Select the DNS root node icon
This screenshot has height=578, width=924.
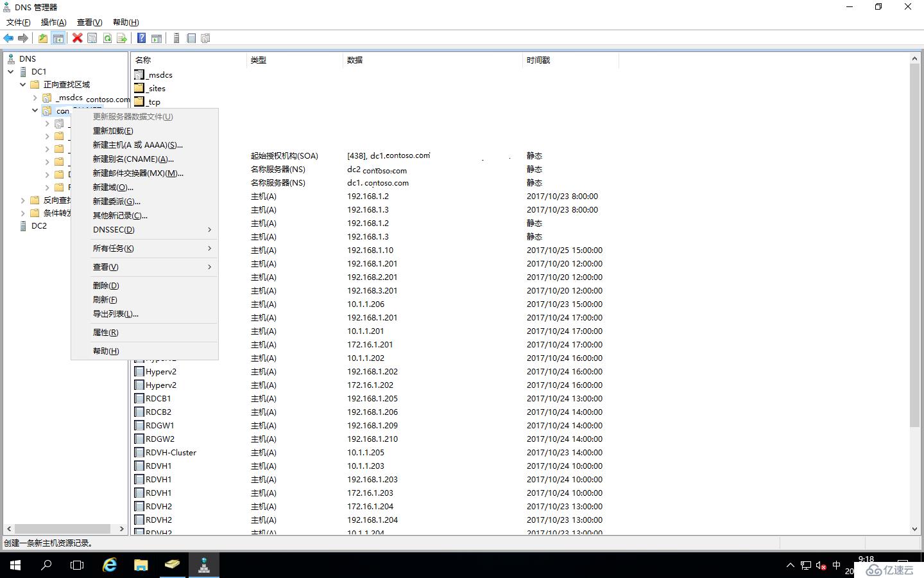tap(12, 58)
